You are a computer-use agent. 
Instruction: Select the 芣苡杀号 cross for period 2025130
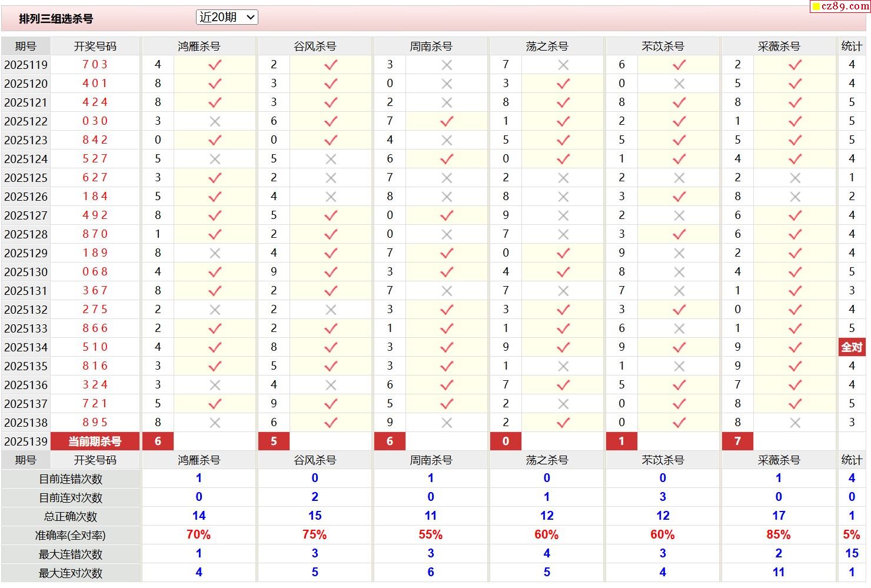pyautogui.click(x=679, y=272)
